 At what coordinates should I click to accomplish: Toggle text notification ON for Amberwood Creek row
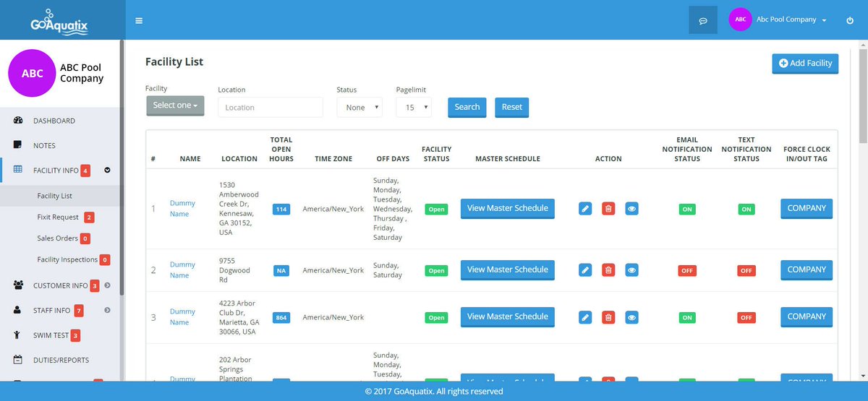click(746, 209)
